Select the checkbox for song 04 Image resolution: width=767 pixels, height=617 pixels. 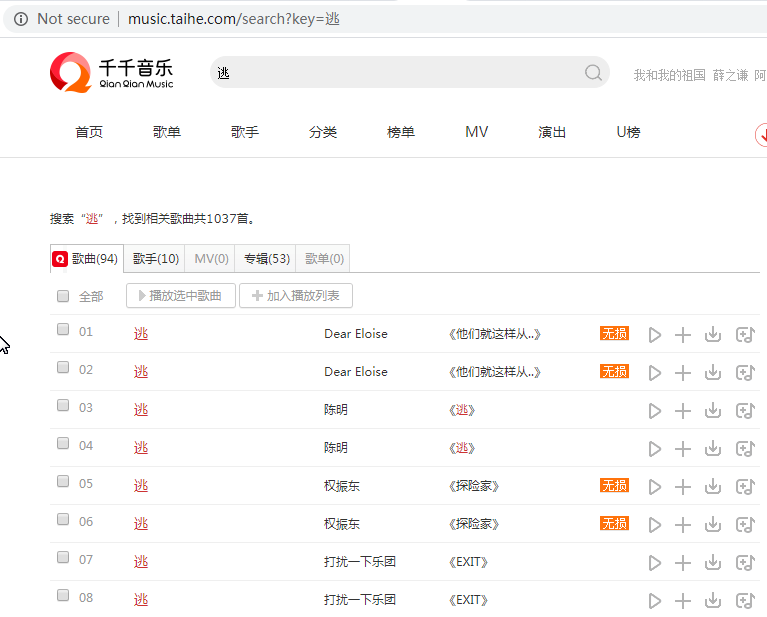[63, 444]
